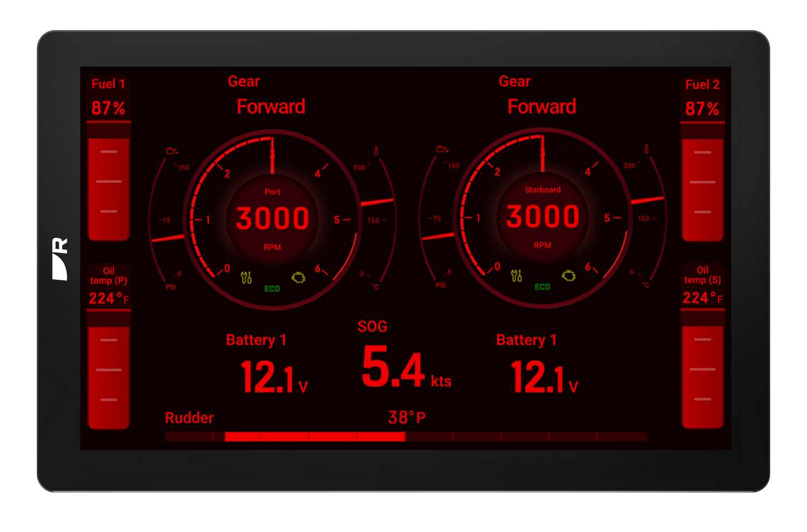Tap the Raymarine logo on the bezel

[60, 259]
